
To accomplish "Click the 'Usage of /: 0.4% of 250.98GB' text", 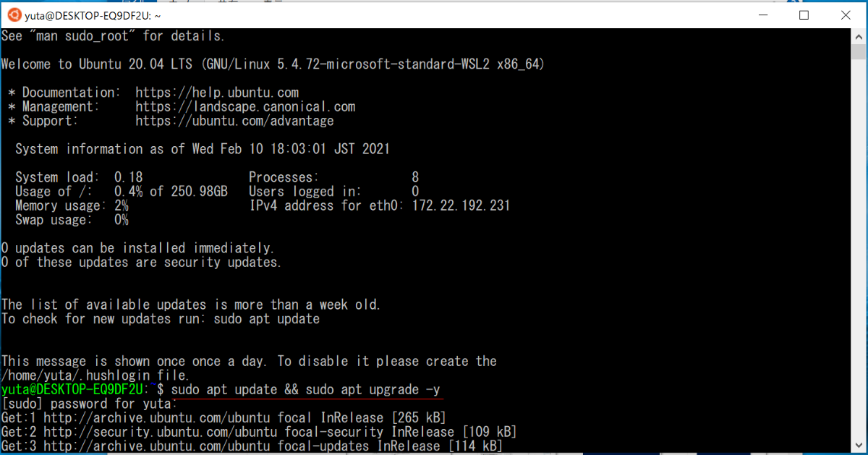I will click(122, 192).
